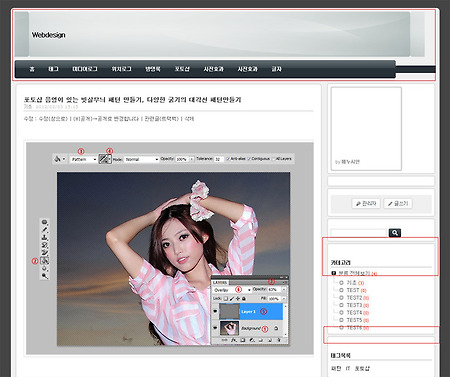
Task: Open the Mode dropdown set to Normal
Action: 141,159
